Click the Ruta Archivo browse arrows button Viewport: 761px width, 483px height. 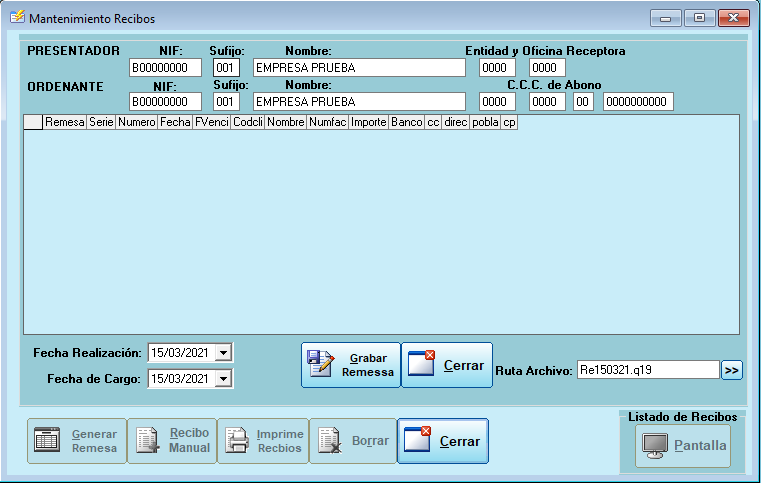731,370
